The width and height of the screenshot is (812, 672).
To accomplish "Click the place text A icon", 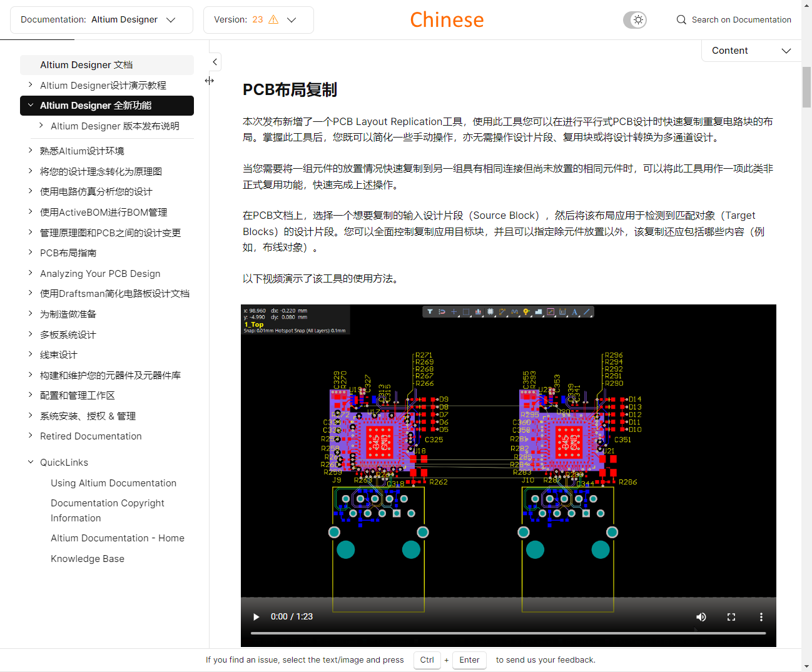I will [574, 312].
